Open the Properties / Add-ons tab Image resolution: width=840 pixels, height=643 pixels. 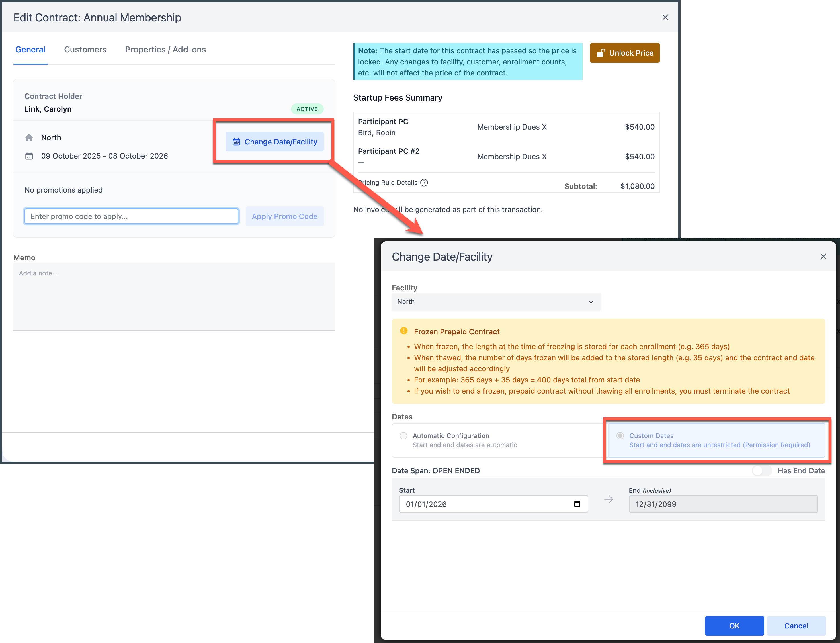(165, 50)
